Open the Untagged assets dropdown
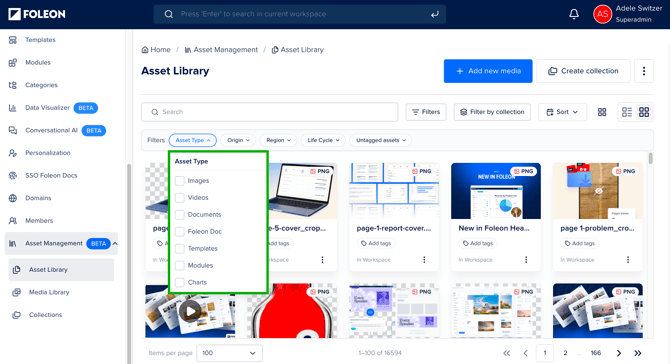 click(381, 140)
